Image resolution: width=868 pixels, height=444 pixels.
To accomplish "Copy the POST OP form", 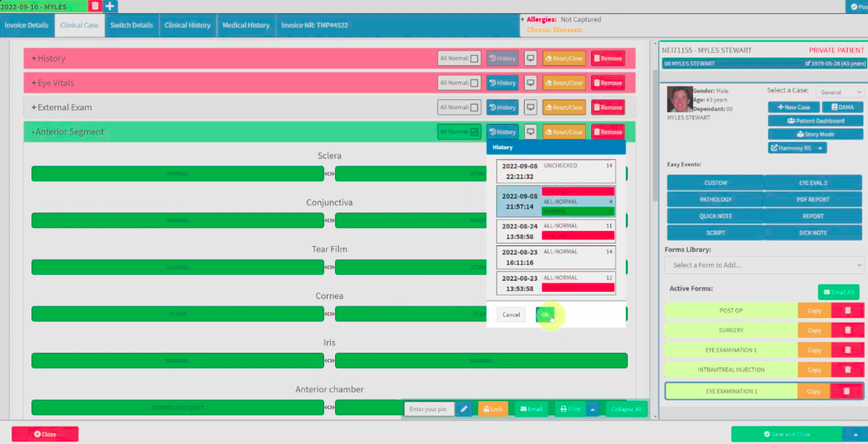I will [x=814, y=311].
